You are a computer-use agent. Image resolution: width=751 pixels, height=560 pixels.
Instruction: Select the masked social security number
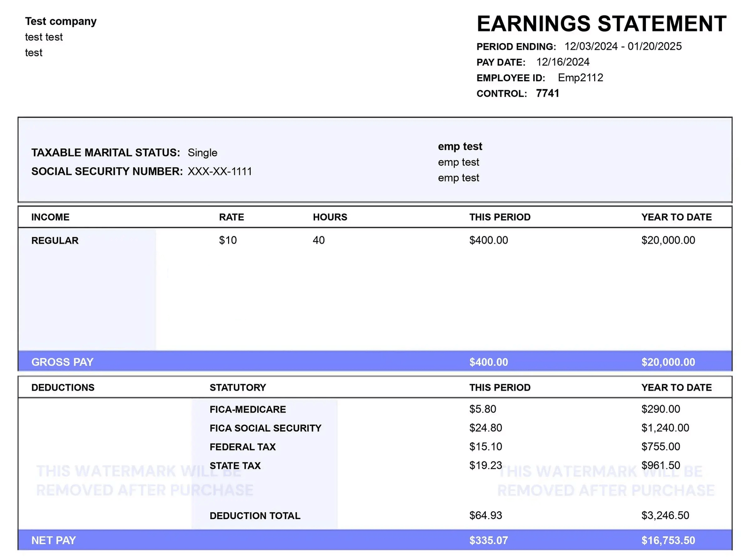click(x=220, y=171)
